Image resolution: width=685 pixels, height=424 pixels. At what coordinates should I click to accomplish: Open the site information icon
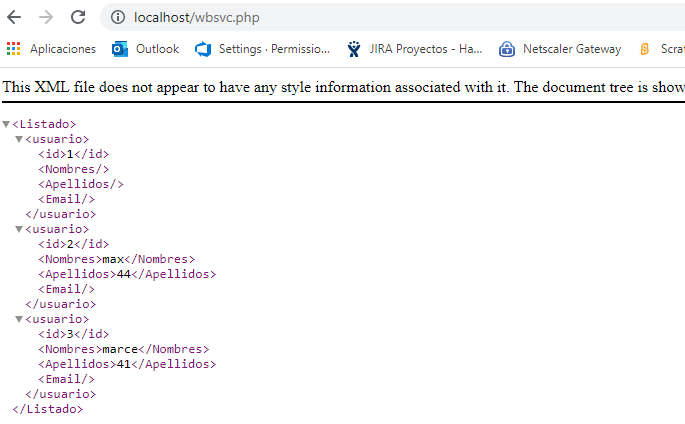point(118,18)
